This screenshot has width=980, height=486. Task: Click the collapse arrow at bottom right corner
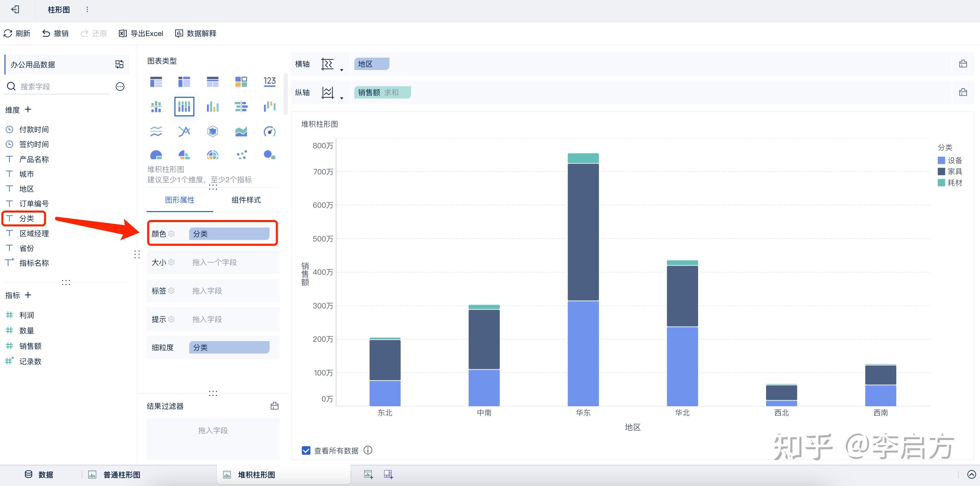coord(971,474)
